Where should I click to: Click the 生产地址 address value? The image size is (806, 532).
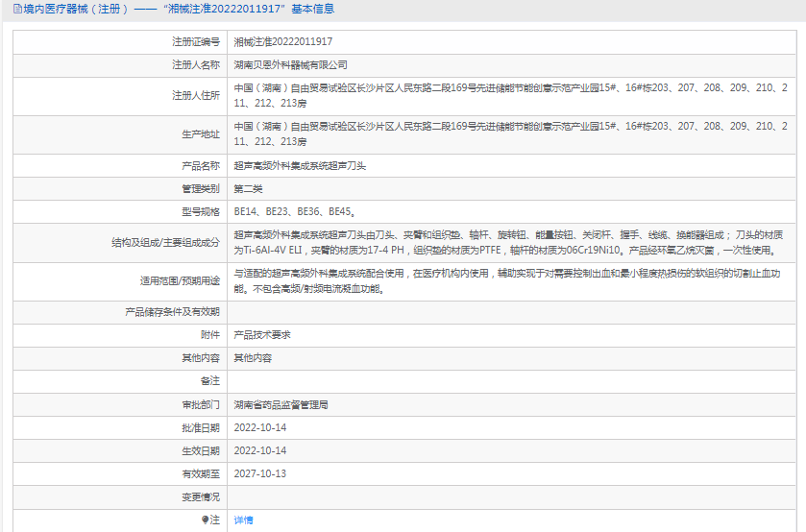(x=510, y=133)
